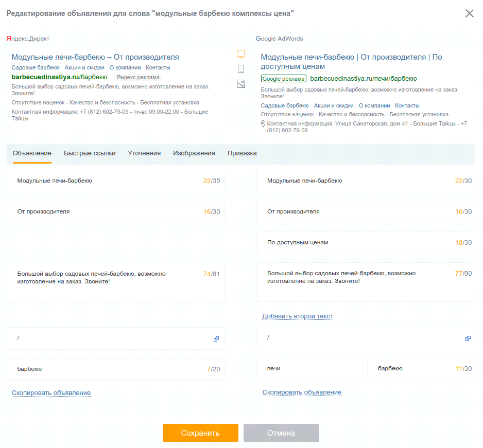Viewport: 483px width, 448px height.
Task: Copy the Yandex ad via Скопировать объявление
Action: coord(51,393)
